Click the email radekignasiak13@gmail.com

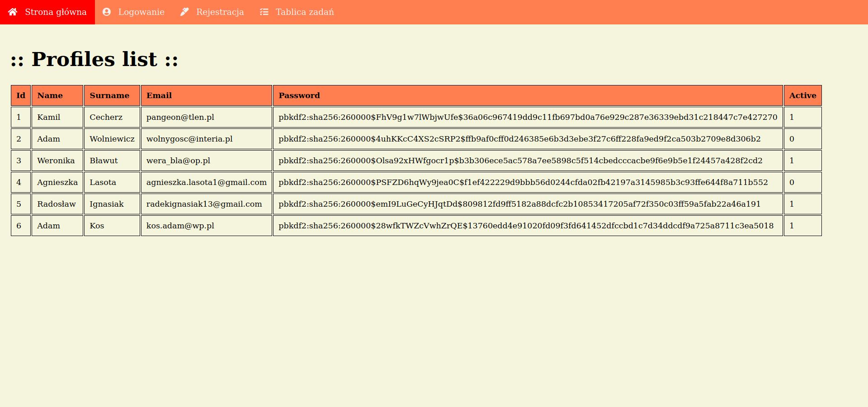(207, 204)
